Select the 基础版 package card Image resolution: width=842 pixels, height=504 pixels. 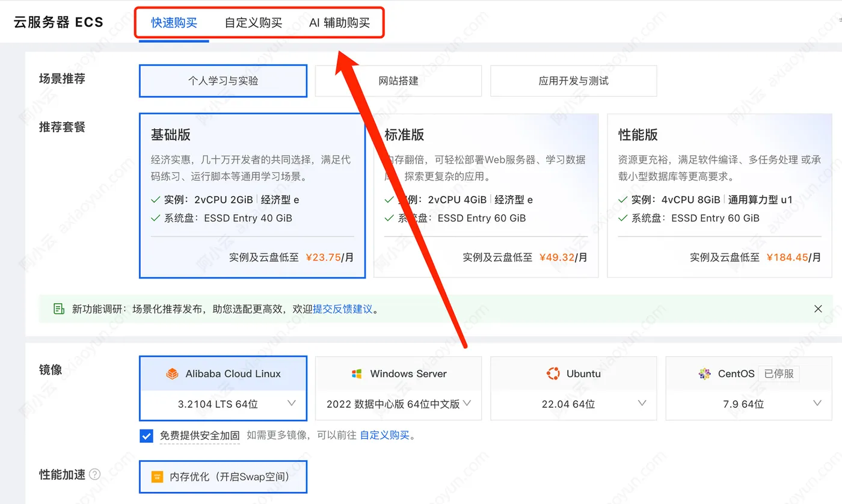pos(252,196)
